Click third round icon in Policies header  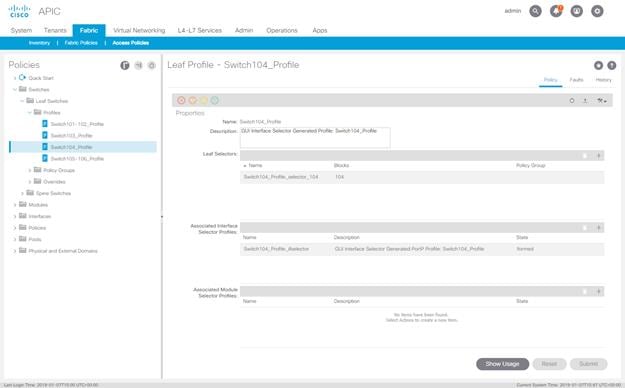151,65
